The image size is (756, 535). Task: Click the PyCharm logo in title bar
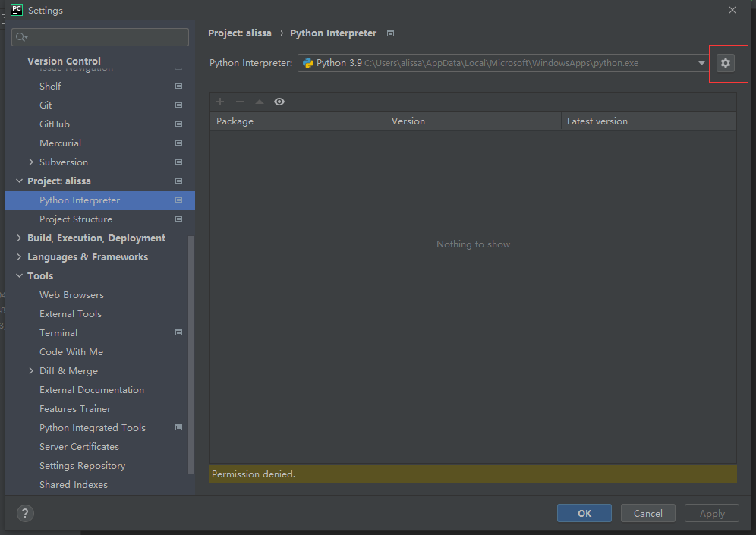[x=17, y=10]
